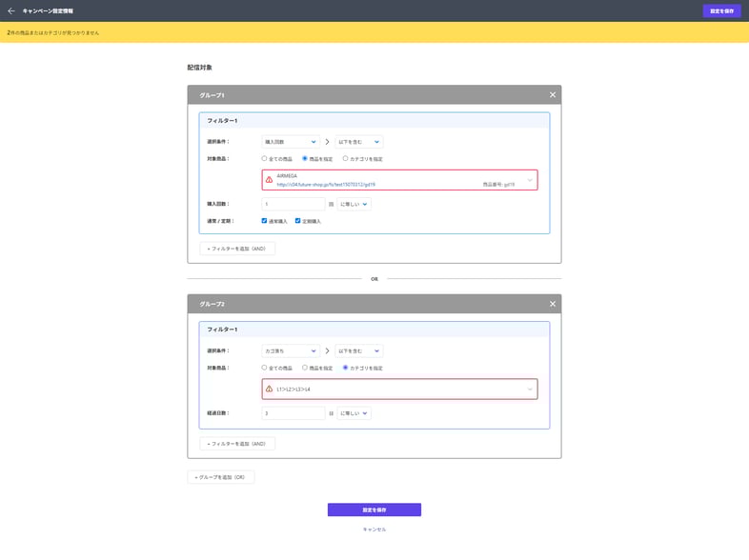The image size is (749, 560).
Task: Close グループ1 with its X icon
Action: pyautogui.click(x=552, y=95)
